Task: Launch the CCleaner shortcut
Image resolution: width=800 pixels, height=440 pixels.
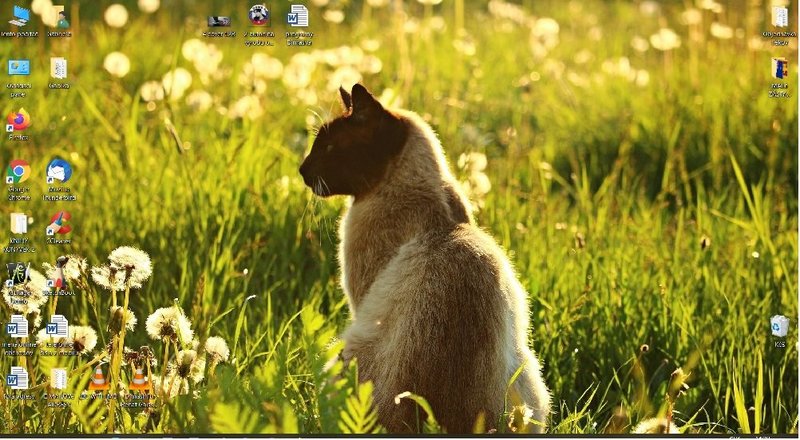Action: point(59,224)
